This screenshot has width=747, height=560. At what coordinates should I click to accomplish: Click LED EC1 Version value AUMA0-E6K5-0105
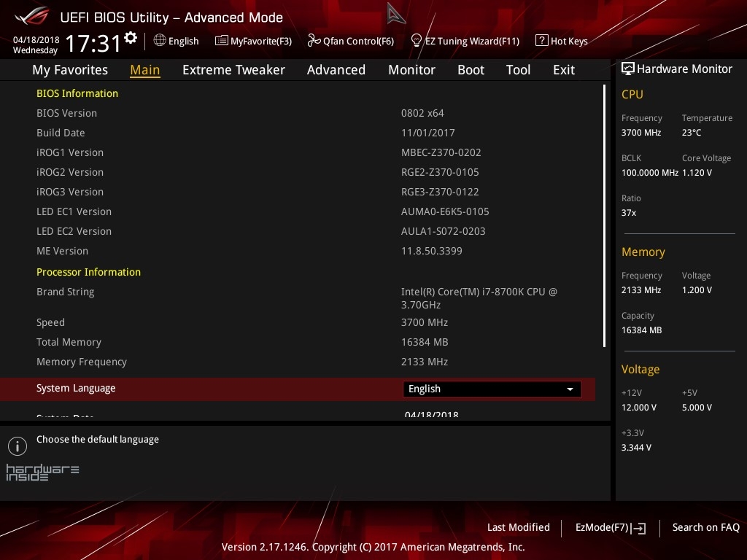point(445,211)
